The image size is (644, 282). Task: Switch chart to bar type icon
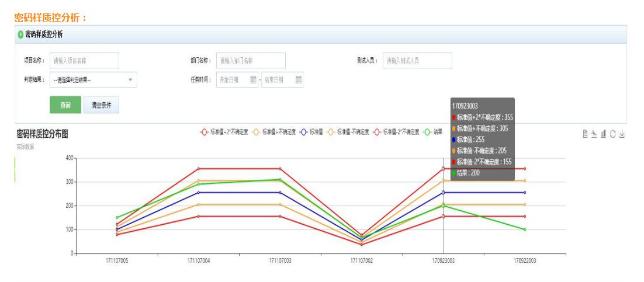click(x=603, y=134)
